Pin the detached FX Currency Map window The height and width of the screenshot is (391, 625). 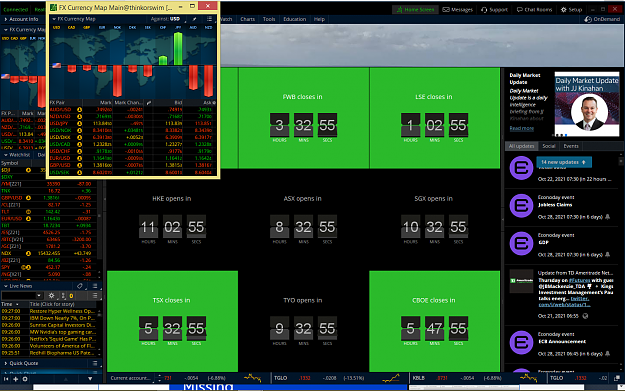pyautogui.click(x=194, y=19)
